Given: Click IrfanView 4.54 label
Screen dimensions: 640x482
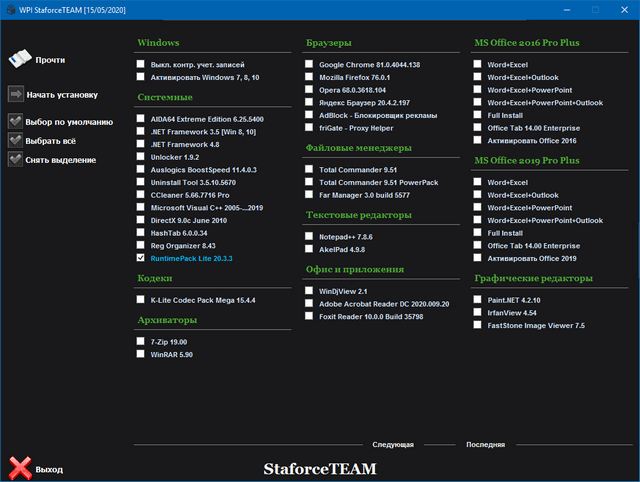Looking at the screenshot, I should point(512,313).
